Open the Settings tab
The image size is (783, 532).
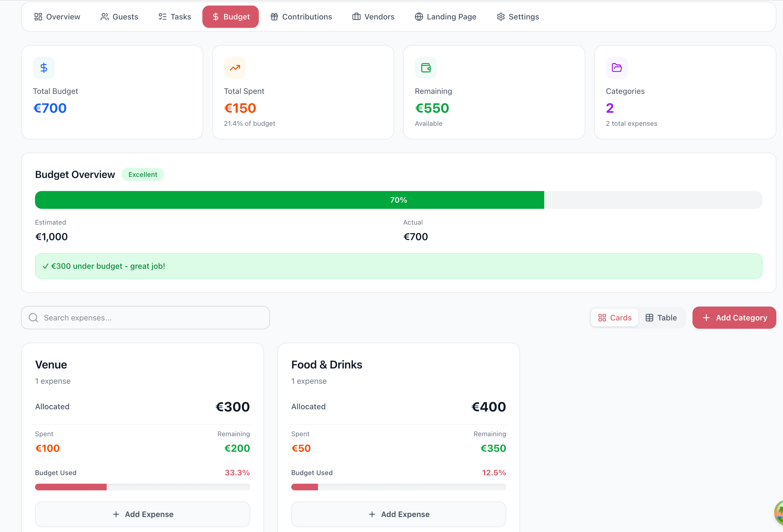pyautogui.click(x=518, y=16)
